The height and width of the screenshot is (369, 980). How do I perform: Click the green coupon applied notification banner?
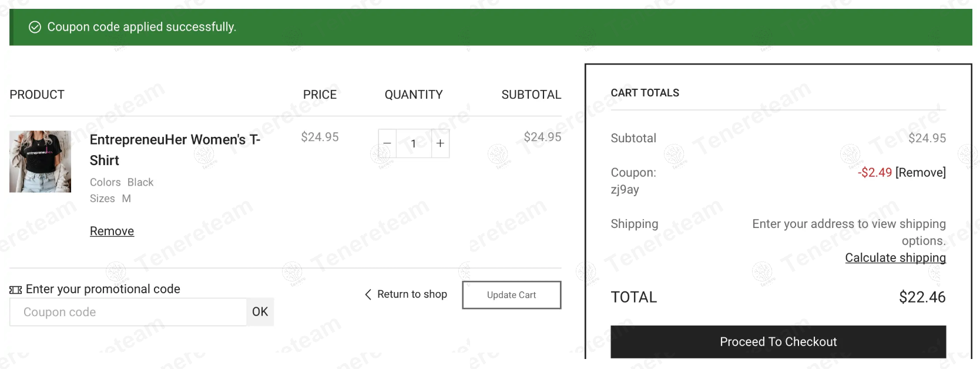coord(491,27)
